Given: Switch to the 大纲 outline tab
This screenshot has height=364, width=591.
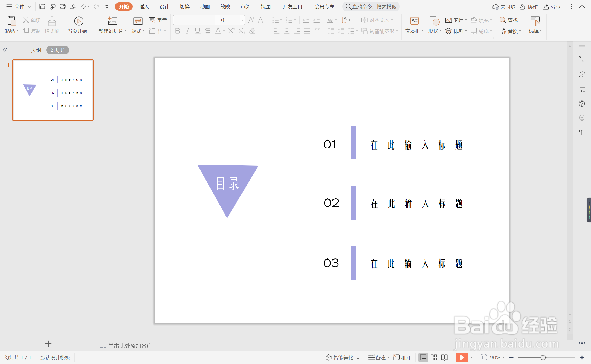Looking at the screenshot, I should pyautogui.click(x=36, y=50).
